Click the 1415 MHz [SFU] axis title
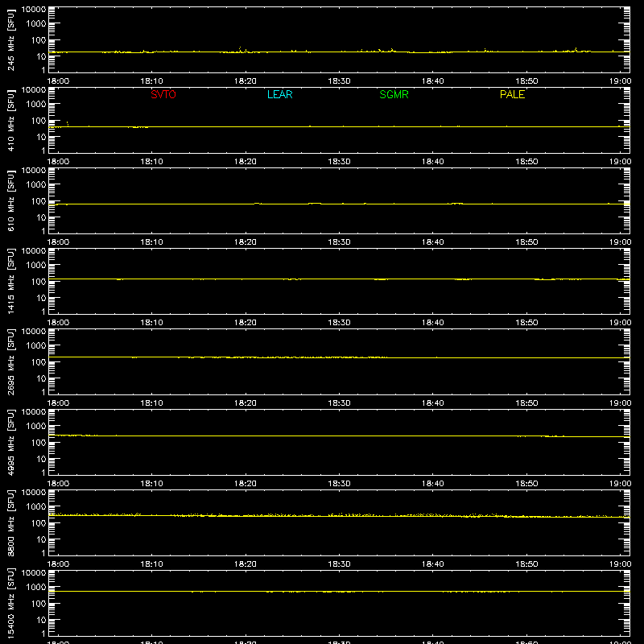Image resolution: width=644 pixels, height=644 pixels. tap(10, 281)
